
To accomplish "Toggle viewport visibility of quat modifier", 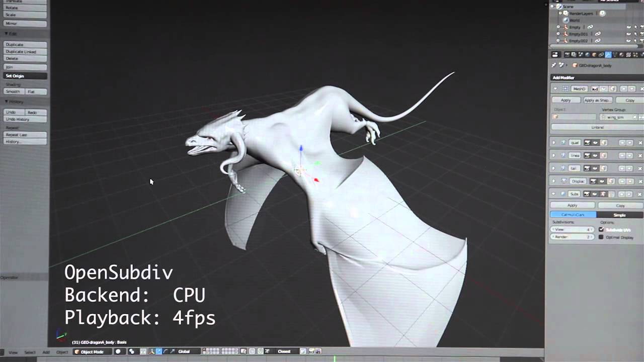I will [595, 143].
